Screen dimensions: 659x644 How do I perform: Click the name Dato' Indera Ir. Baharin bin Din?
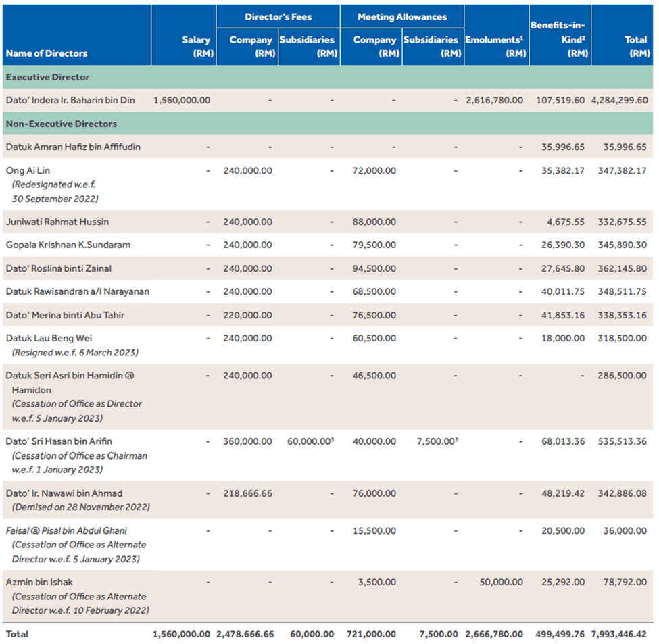click(70, 100)
